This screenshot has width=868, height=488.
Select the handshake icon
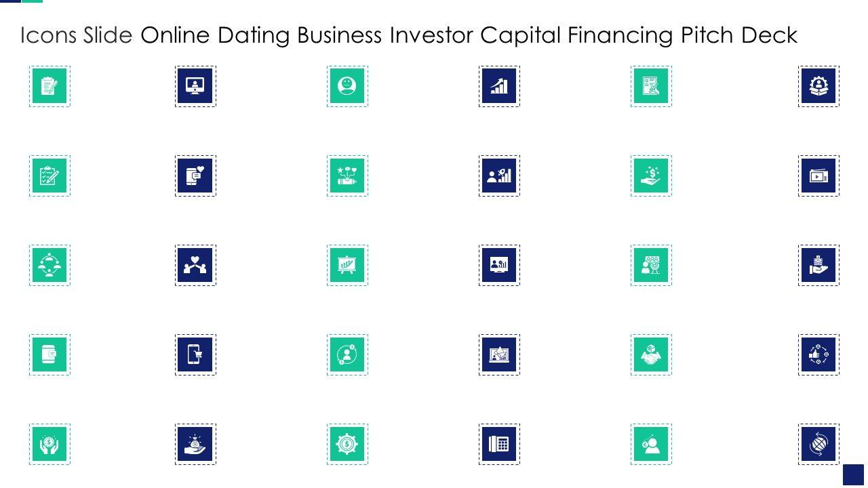point(651,354)
